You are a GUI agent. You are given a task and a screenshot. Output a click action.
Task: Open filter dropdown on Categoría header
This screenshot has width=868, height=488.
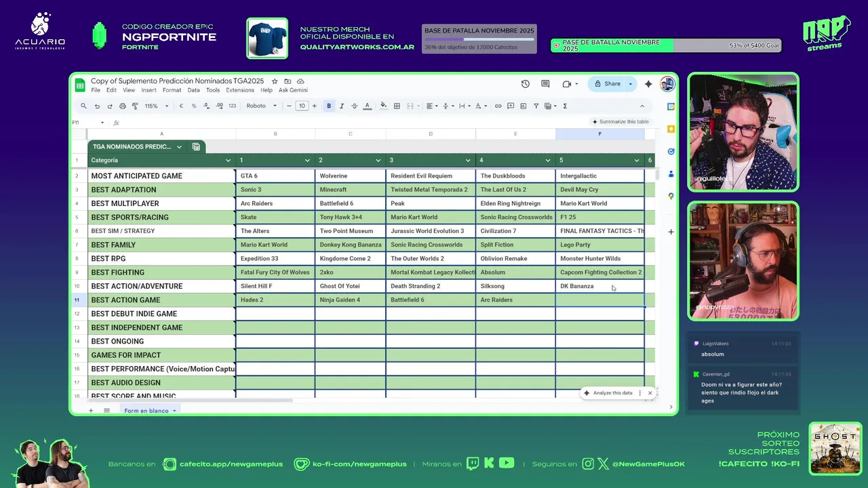[228, 161]
